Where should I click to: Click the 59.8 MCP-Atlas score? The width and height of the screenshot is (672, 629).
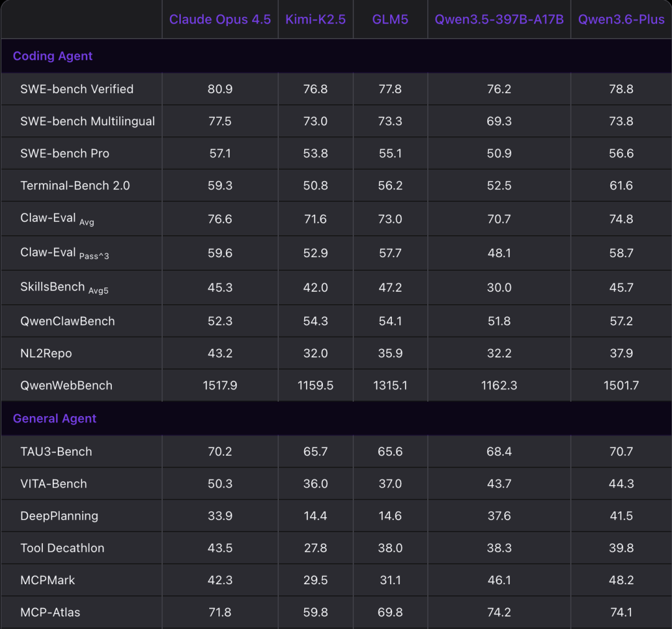(315, 612)
